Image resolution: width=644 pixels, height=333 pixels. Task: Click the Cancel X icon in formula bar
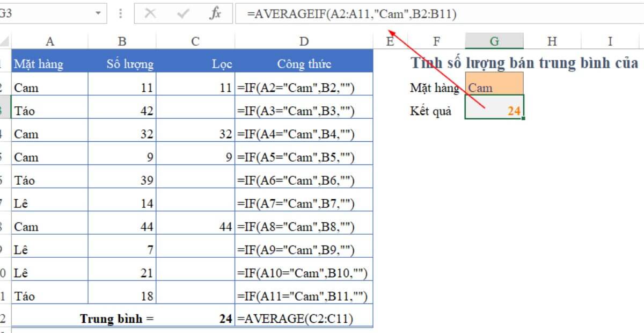(150, 14)
